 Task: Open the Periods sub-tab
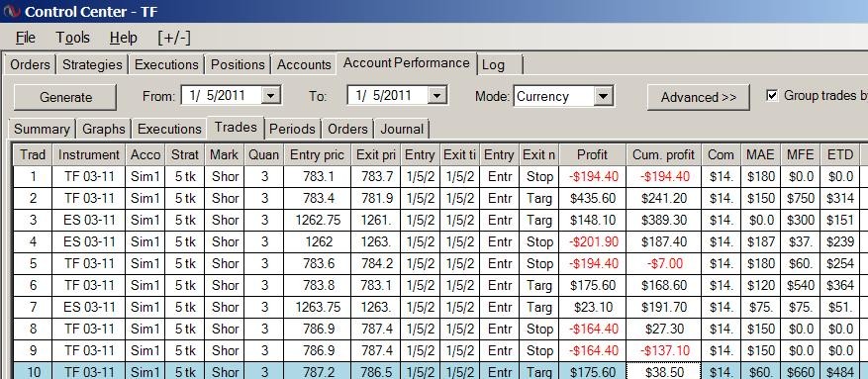[292, 130]
